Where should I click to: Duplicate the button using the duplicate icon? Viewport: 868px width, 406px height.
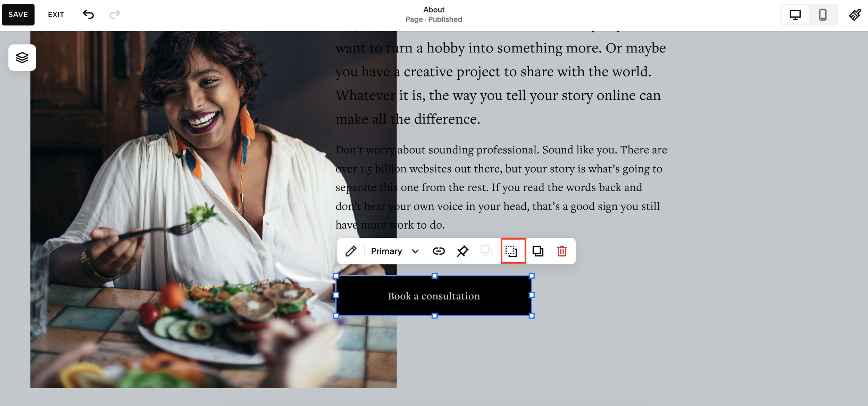(538, 251)
